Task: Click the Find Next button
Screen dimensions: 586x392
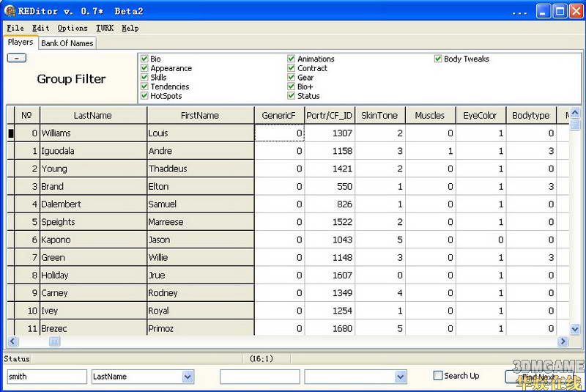Action: tap(538, 377)
